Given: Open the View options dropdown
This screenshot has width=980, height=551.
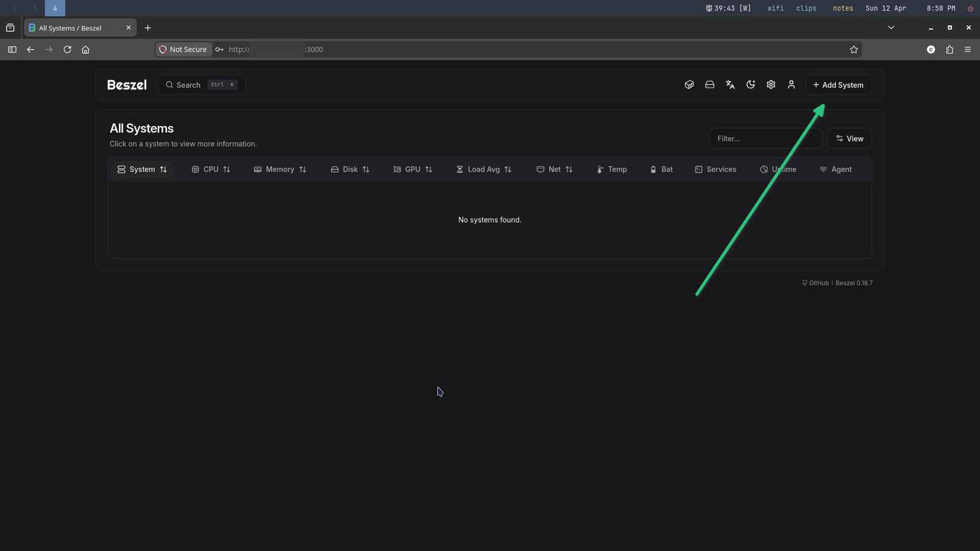Looking at the screenshot, I should pos(849,138).
